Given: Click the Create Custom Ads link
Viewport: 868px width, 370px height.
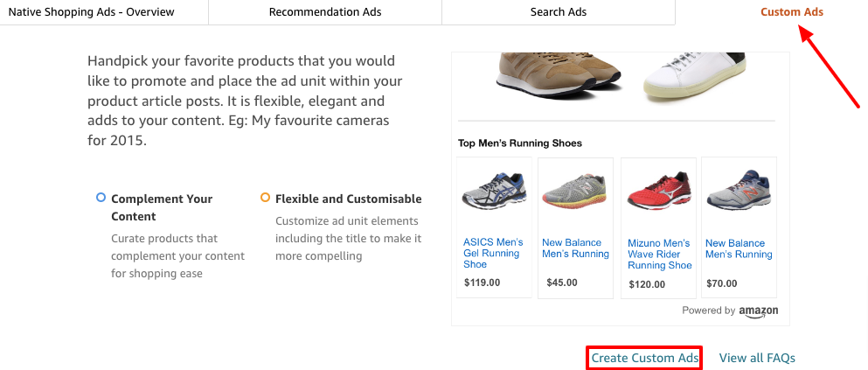Looking at the screenshot, I should click(645, 358).
